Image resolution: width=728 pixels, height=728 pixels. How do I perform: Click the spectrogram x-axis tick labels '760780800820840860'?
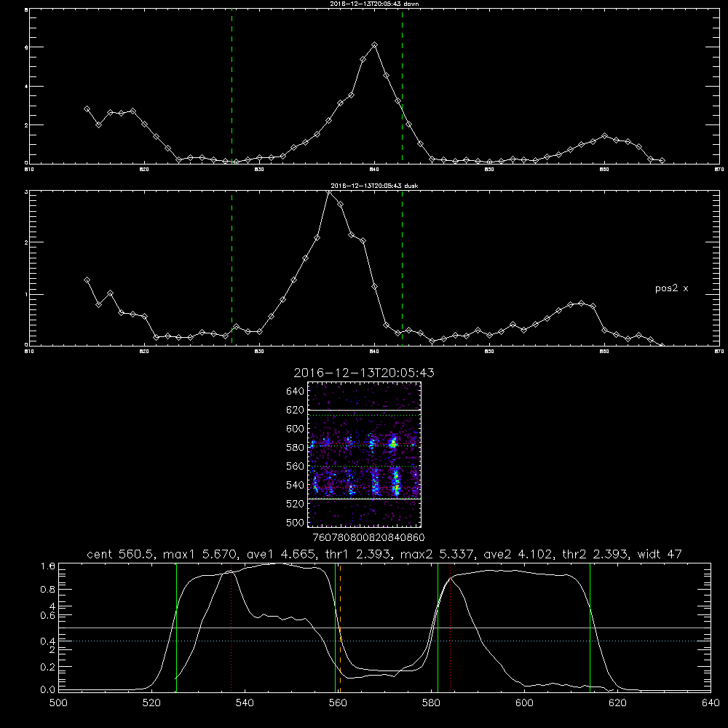click(x=368, y=538)
